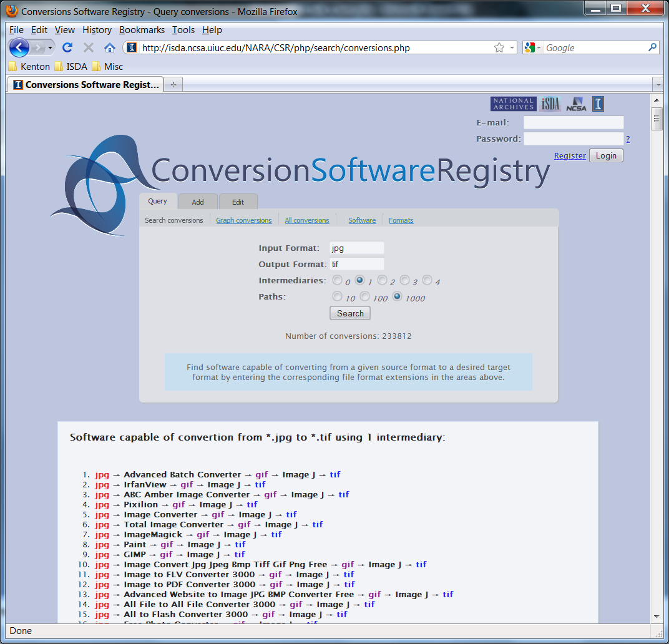The width and height of the screenshot is (669, 644).
Task: Select 2 intermediaries radio button
Action: tap(383, 280)
